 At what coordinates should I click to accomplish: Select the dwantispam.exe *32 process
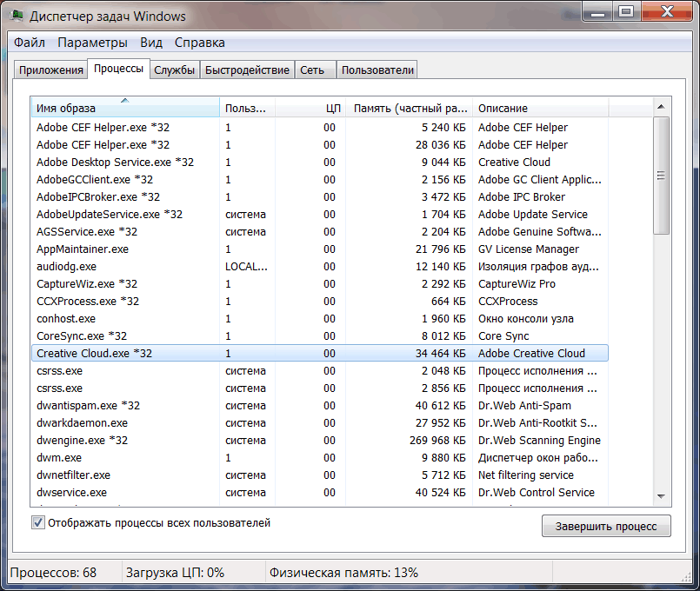(320, 406)
